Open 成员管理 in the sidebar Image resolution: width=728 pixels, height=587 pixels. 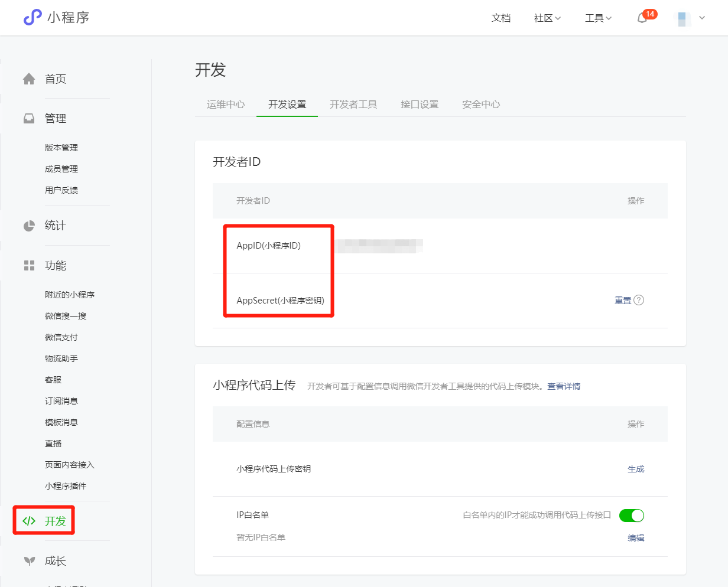click(x=61, y=169)
